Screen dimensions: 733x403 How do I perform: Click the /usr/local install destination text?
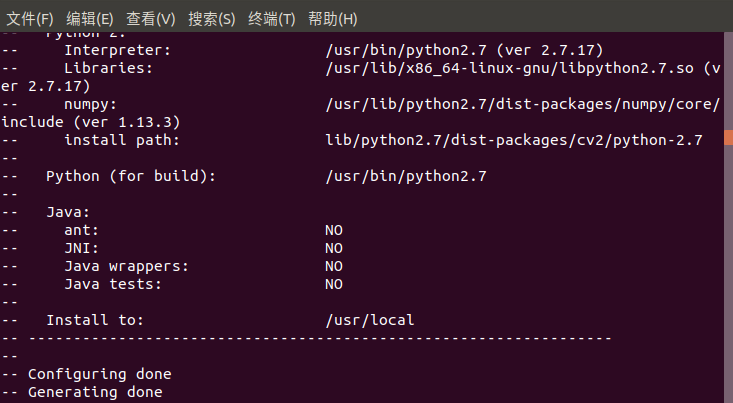(370, 320)
